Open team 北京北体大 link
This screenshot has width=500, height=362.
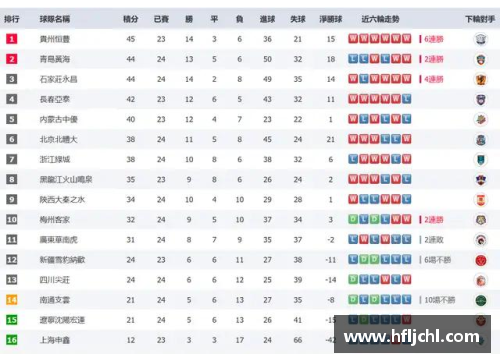pos(58,139)
